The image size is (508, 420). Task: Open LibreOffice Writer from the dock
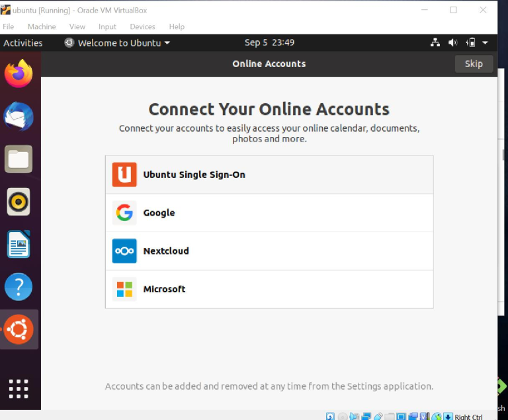[x=19, y=244]
